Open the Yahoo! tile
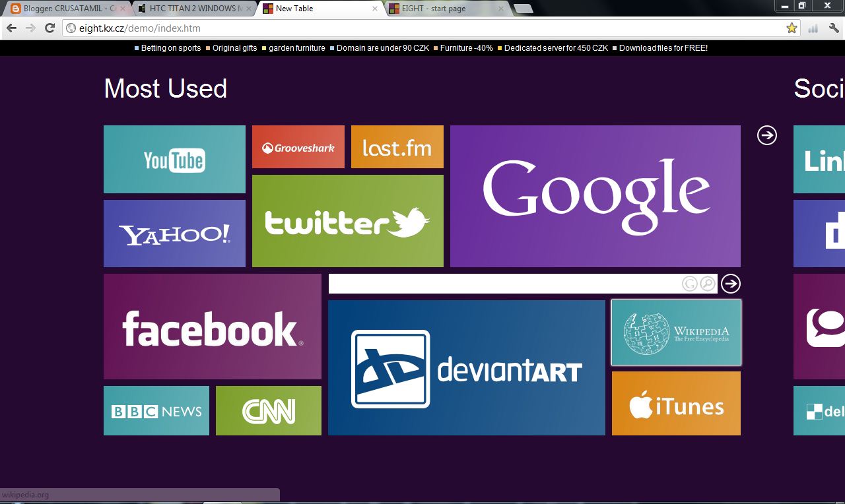 [x=174, y=234]
